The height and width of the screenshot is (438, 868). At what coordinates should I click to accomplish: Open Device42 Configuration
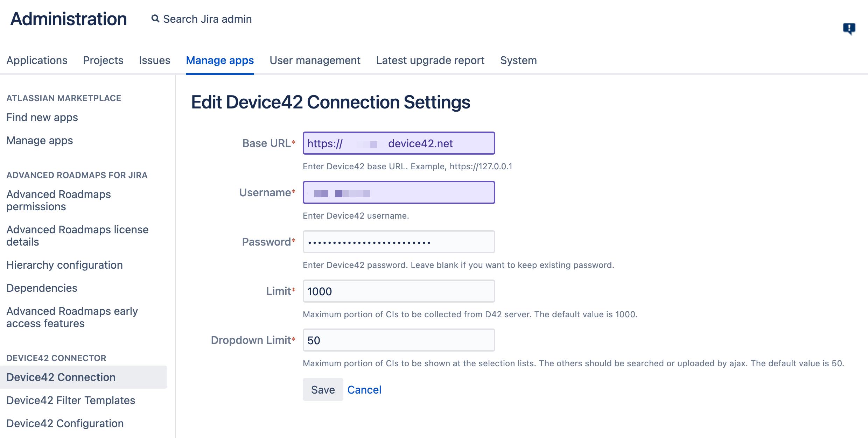(x=64, y=423)
